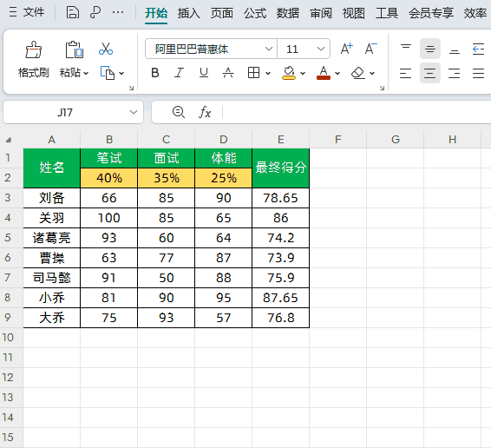
Task: Click the select-all corner triangle
Action: pyautogui.click(x=9, y=140)
